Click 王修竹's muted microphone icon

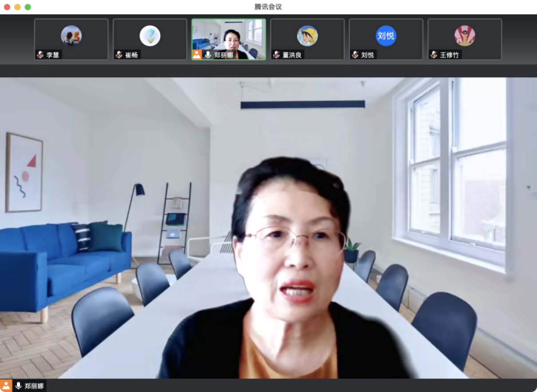pos(434,55)
